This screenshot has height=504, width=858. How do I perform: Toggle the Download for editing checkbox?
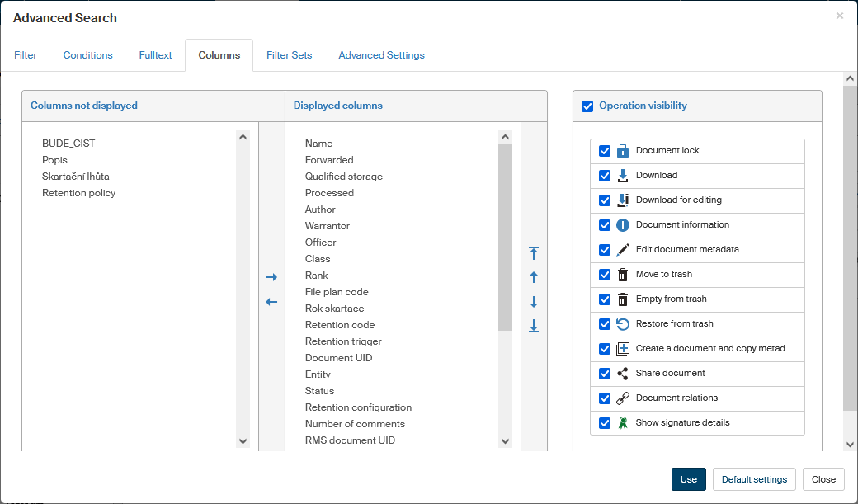(605, 200)
